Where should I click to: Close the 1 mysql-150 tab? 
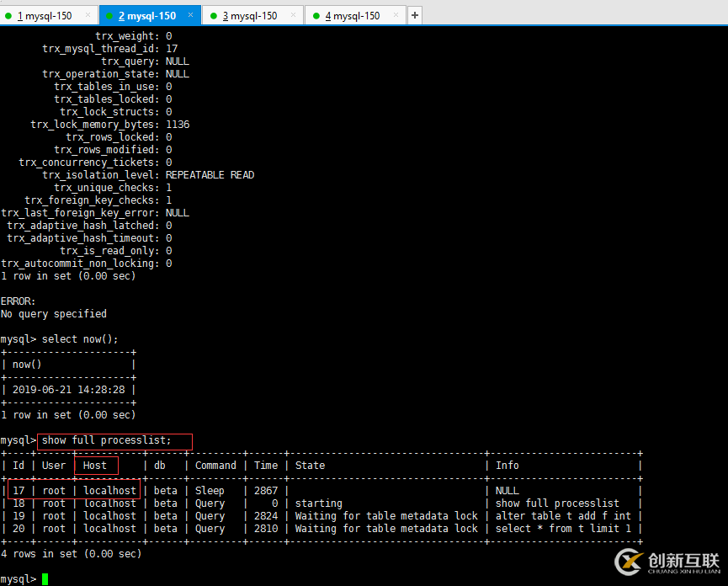click(88, 15)
